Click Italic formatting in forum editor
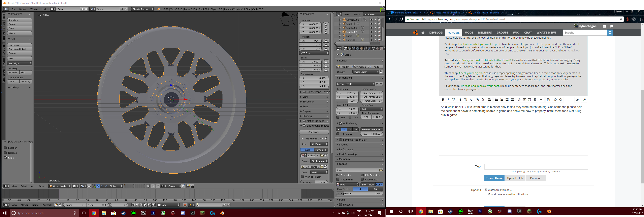 click(448, 100)
